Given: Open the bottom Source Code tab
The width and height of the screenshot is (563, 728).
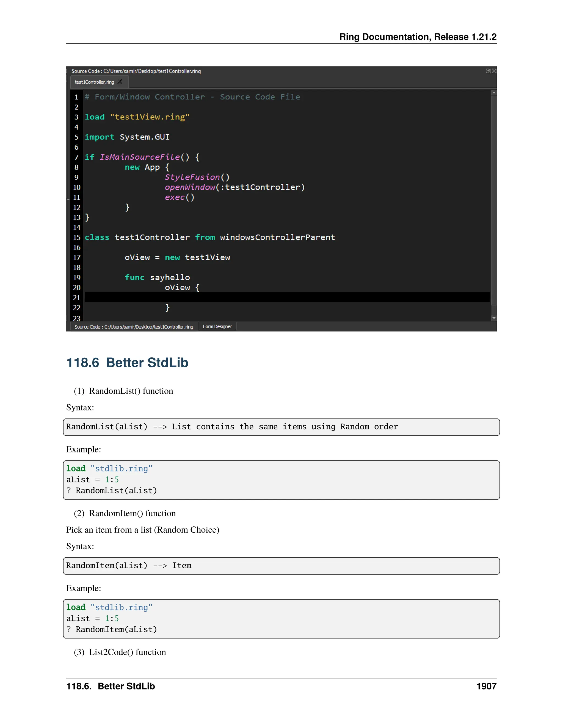Looking at the screenshot, I should (134, 327).
